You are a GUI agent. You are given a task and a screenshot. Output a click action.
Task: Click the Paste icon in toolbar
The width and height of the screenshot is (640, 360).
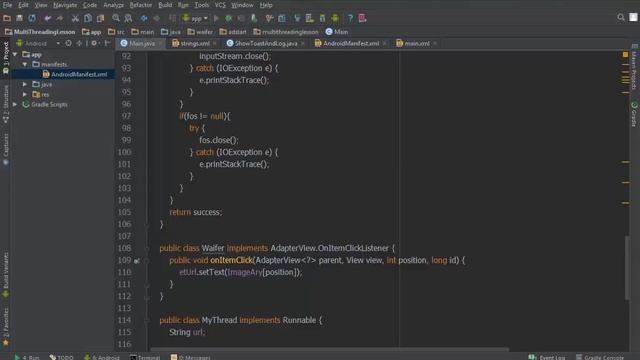[100, 18]
